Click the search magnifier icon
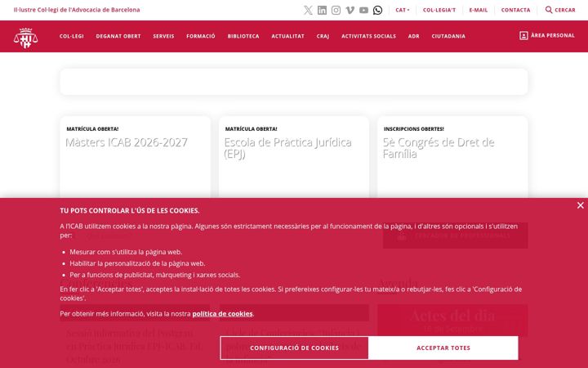The image size is (588, 368). coord(549,10)
